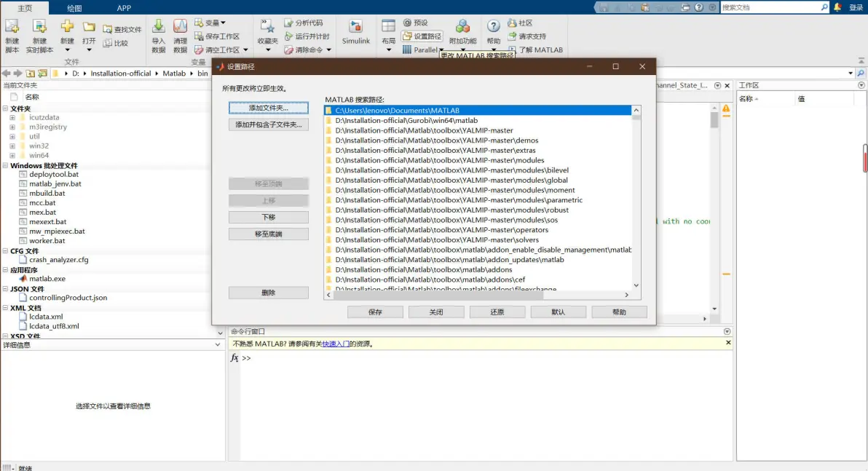This screenshot has width=868, height=471.
Task: Open the command window actions menu button
Action: 727,331
